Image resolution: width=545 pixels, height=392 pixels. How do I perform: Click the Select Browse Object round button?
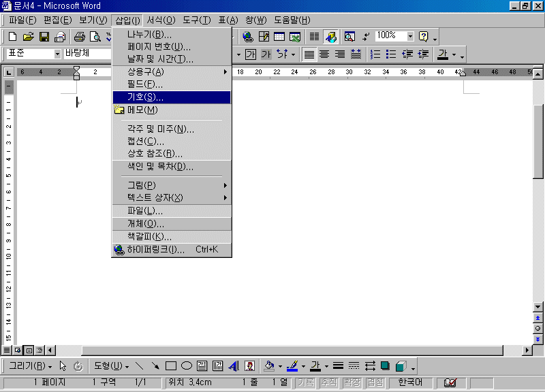(x=538, y=329)
